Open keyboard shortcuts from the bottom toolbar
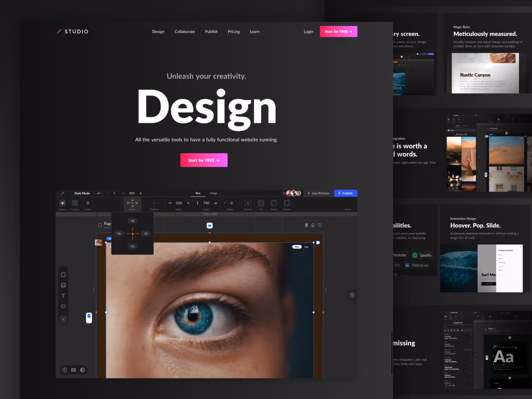The height and width of the screenshot is (399, 532). pyautogui.click(x=73, y=370)
